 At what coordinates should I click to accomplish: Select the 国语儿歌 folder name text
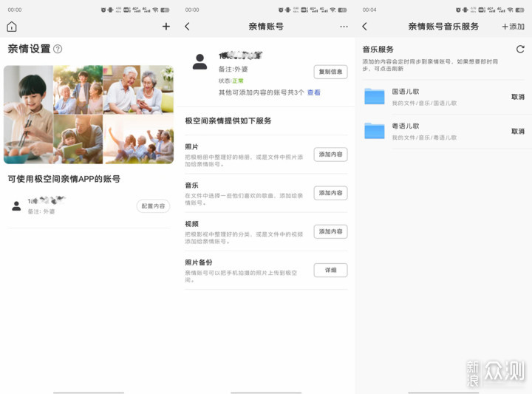(x=406, y=92)
